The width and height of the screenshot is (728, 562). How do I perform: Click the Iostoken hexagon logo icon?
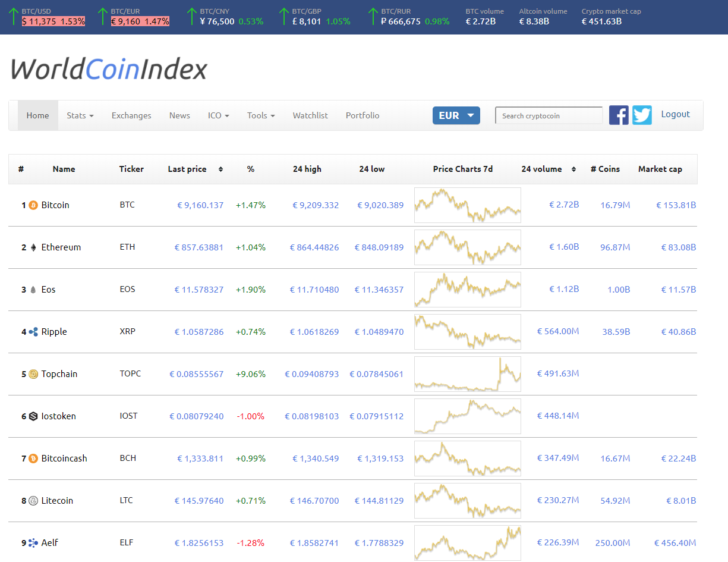[x=33, y=416]
